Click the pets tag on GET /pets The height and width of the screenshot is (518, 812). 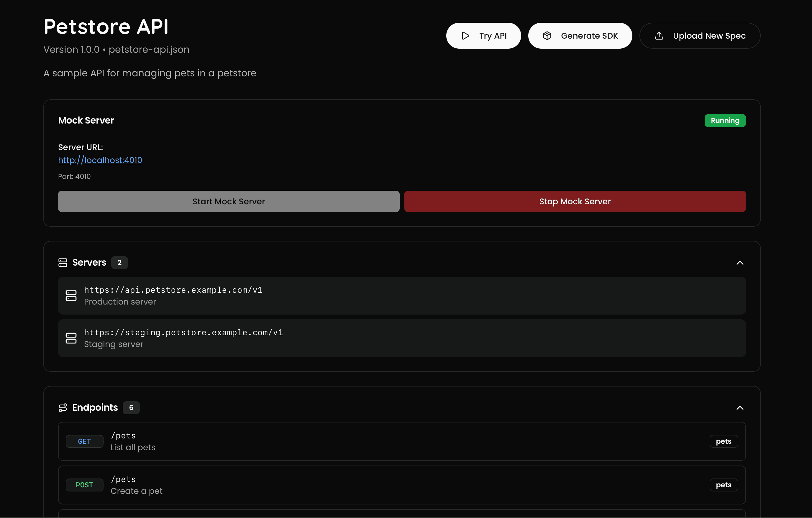[x=723, y=441]
